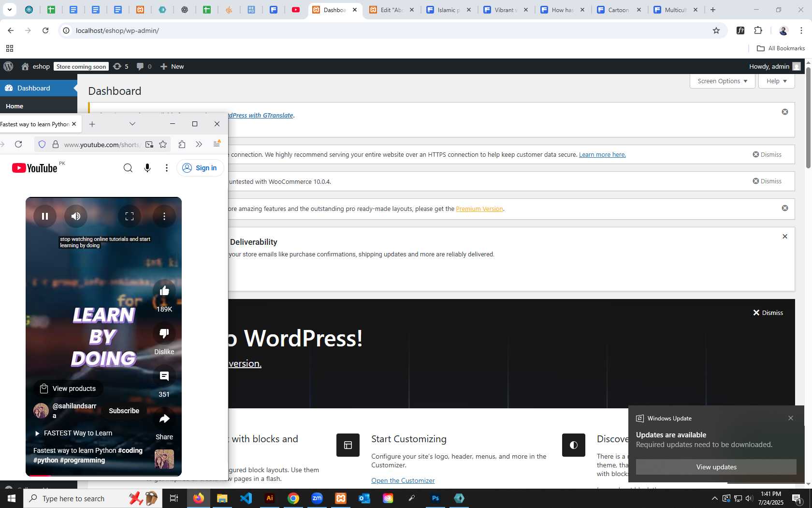Close the GTranslate notice
The height and width of the screenshot is (508, 812).
[785, 112]
